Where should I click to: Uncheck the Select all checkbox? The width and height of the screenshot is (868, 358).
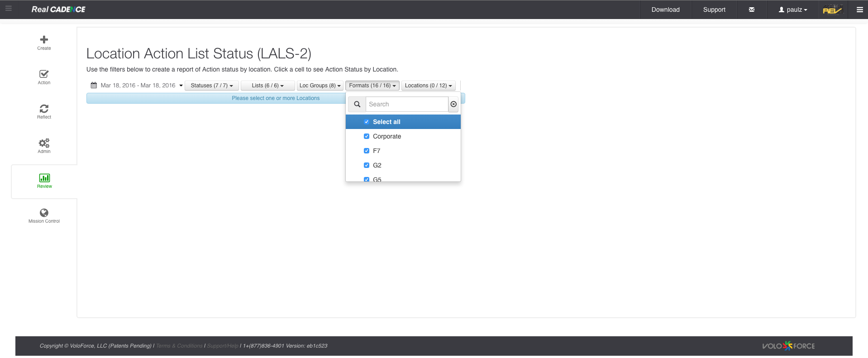point(367,122)
